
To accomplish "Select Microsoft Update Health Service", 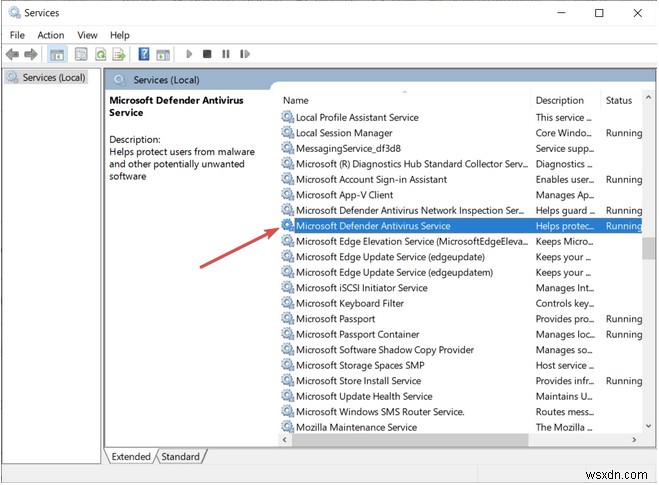I will tap(461, 397).
